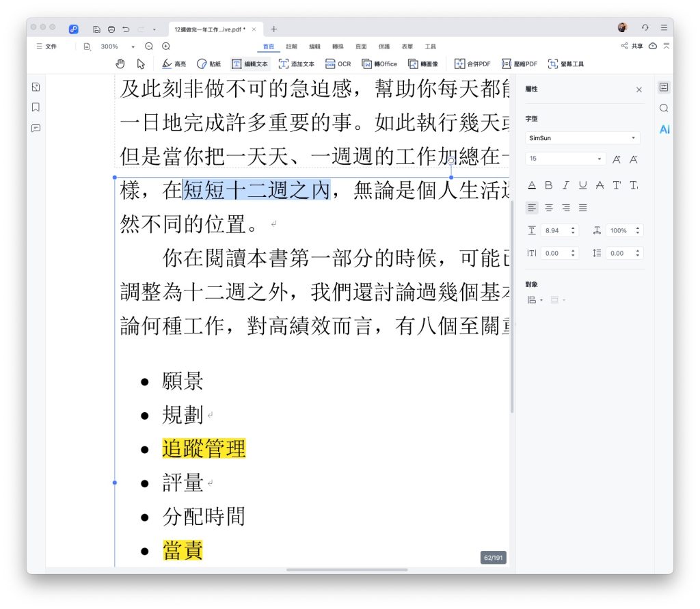
Task: Click the 合併PDF button
Action: pyautogui.click(x=472, y=64)
